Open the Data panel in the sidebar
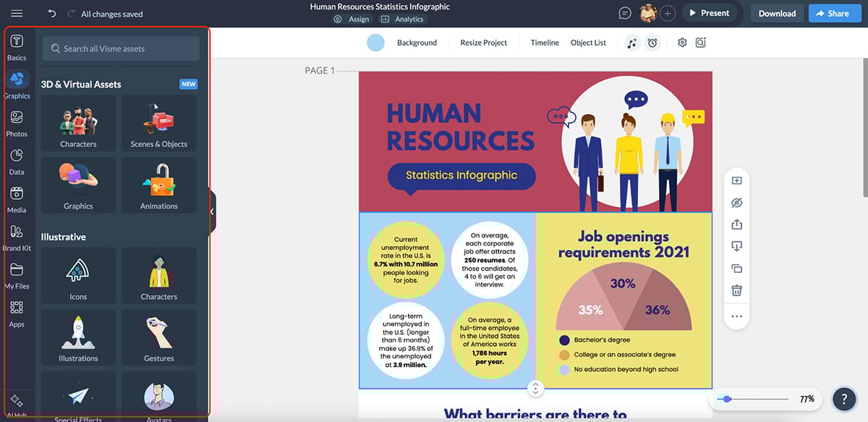Viewport: 868px width, 422px height. click(x=17, y=161)
